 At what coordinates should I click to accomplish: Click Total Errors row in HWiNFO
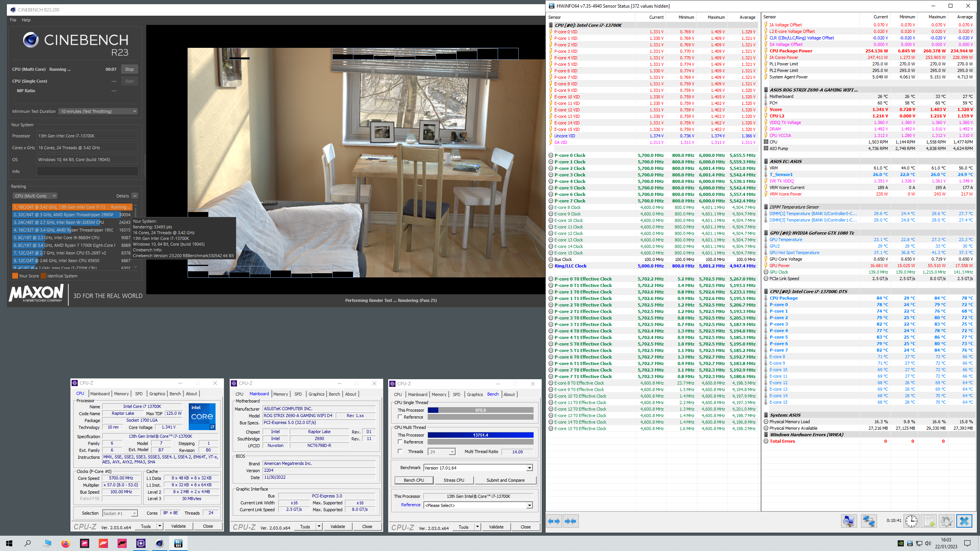coord(868,441)
